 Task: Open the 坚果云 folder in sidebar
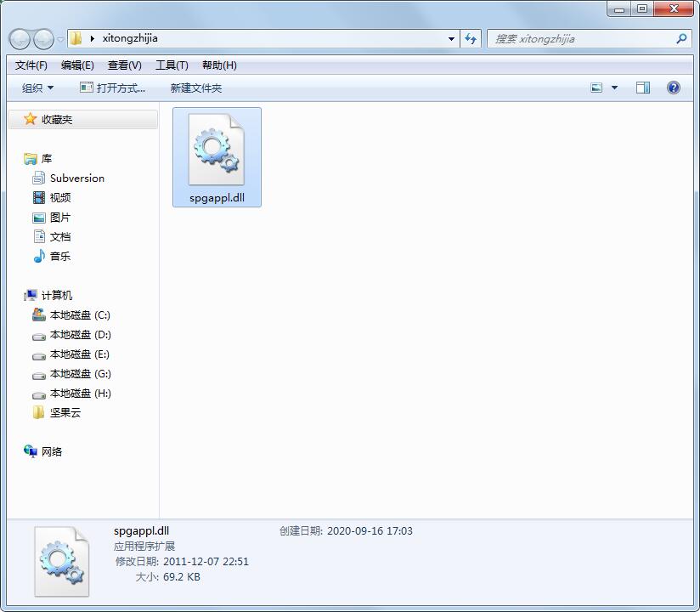pos(65,412)
